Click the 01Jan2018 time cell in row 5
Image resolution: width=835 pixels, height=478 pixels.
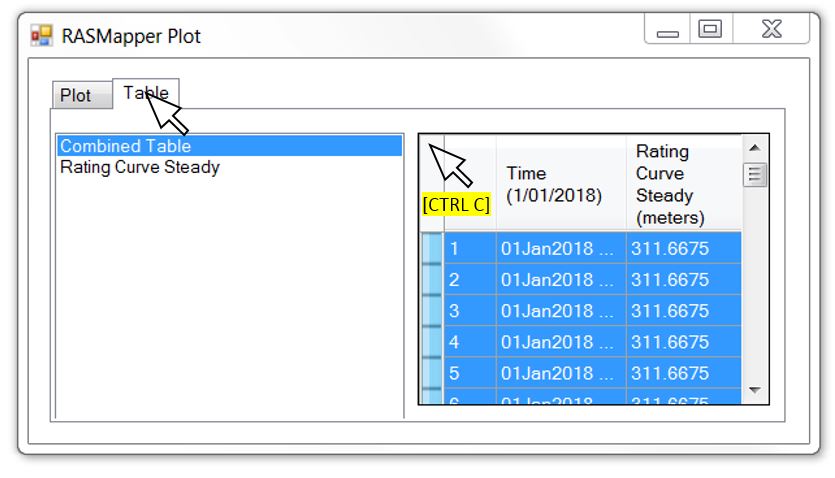[x=561, y=373]
